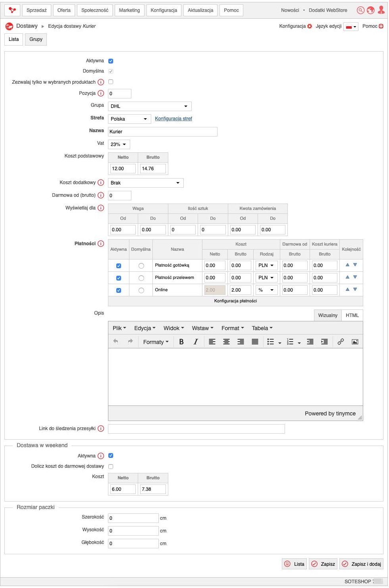Screen dimensions: 389x588
Task: Open the Język edycji flag dropdown
Action: coord(351,27)
